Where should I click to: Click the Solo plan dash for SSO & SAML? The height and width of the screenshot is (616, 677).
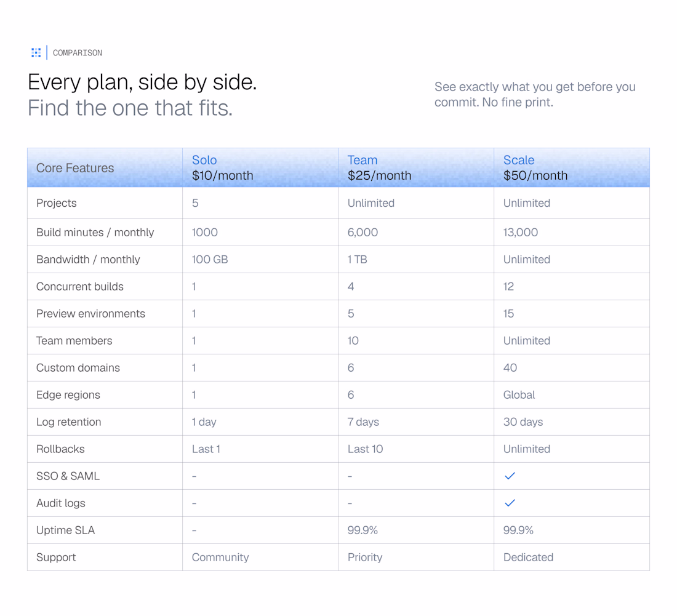point(194,476)
